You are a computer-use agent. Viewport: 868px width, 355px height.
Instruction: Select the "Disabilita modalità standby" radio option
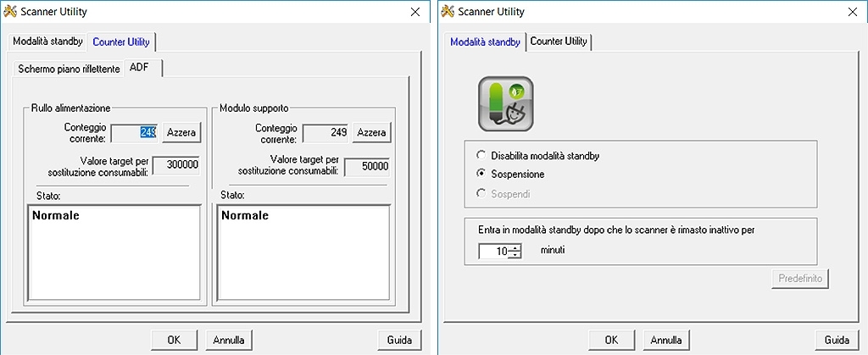(x=482, y=156)
